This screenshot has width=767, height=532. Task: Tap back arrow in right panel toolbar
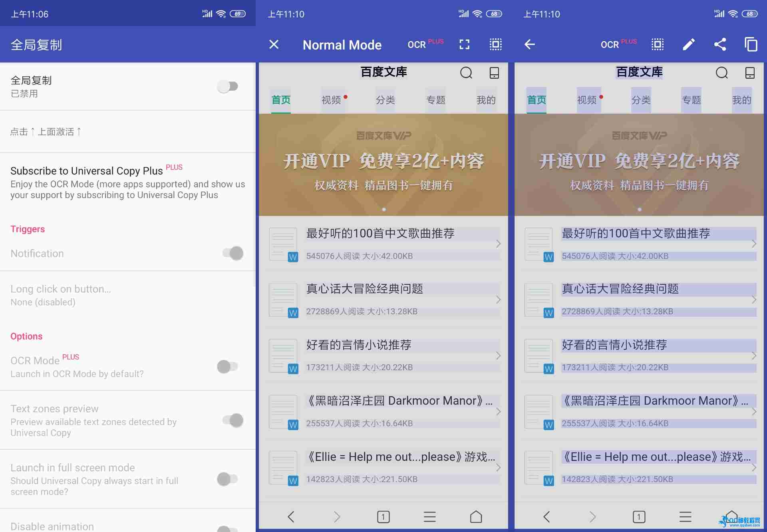point(530,44)
